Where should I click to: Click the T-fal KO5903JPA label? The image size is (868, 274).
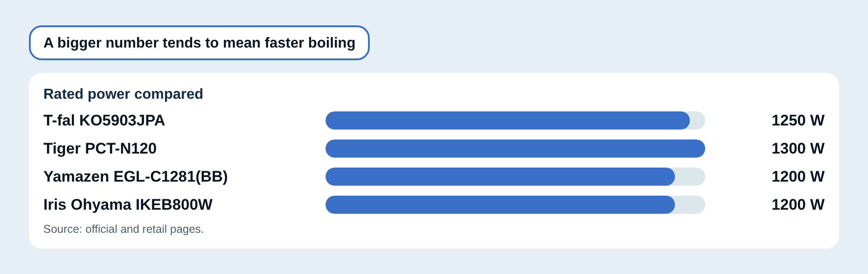tap(104, 120)
